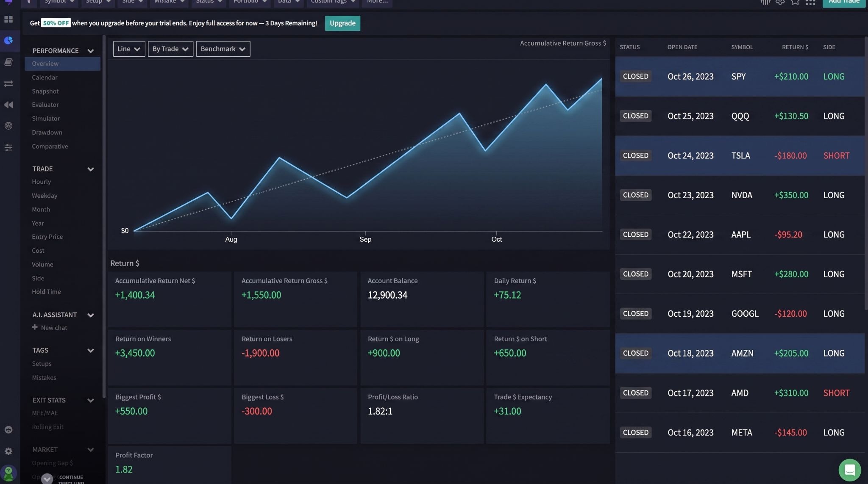Click the Profit Factor 1.82 card
The height and width of the screenshot is (484, 868).
click(170, 465)
